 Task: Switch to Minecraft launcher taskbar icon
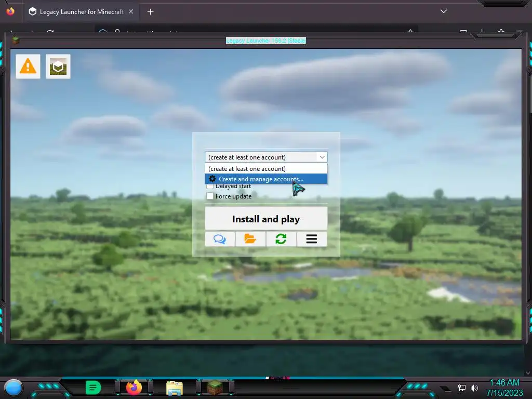(x=215, y=388)
